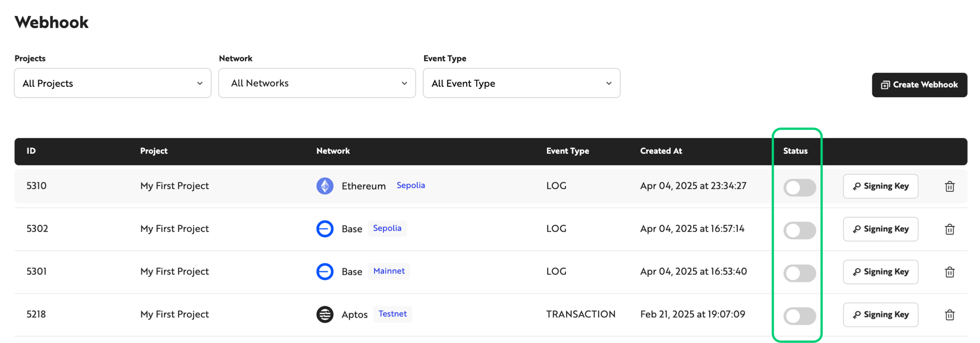Click the Create Webhook button
This screenshot has width=980, height=343.
click(920, 85)
